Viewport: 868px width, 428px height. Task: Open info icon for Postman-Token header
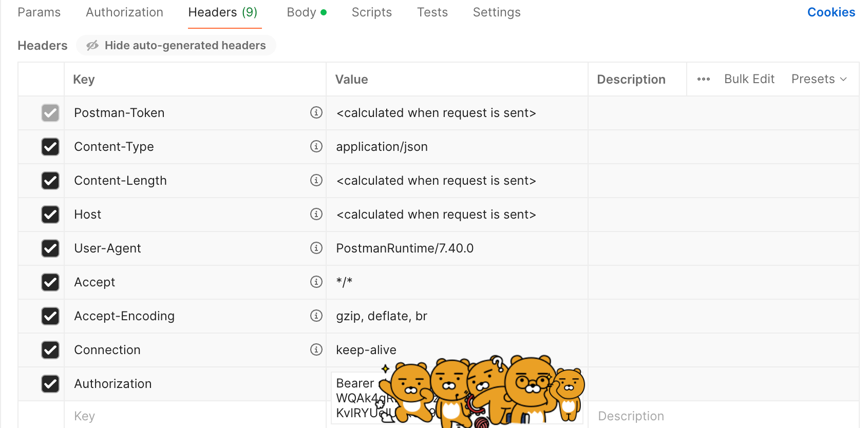point(316,112)
